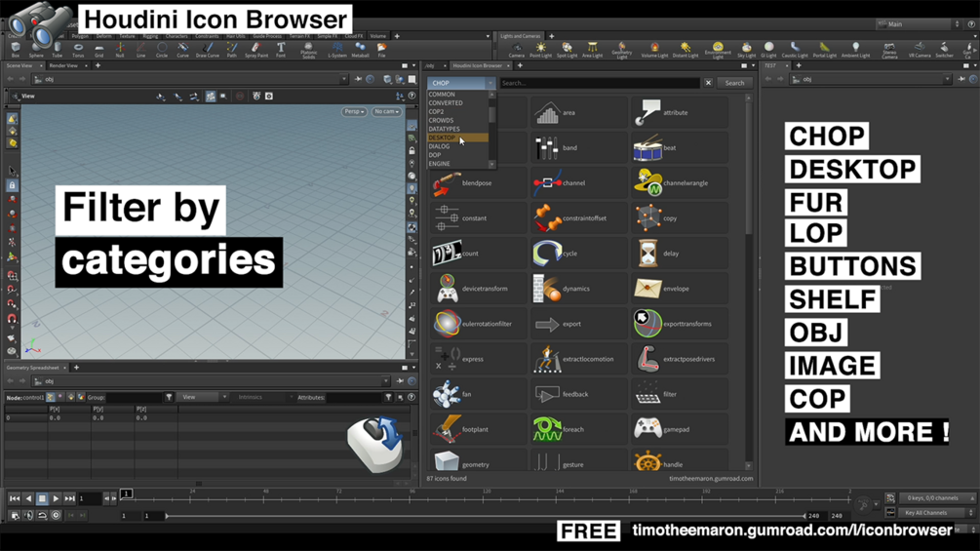Select the Environment Light shelf tool
The width and height of the screenshot is (980, 551).
718,51
